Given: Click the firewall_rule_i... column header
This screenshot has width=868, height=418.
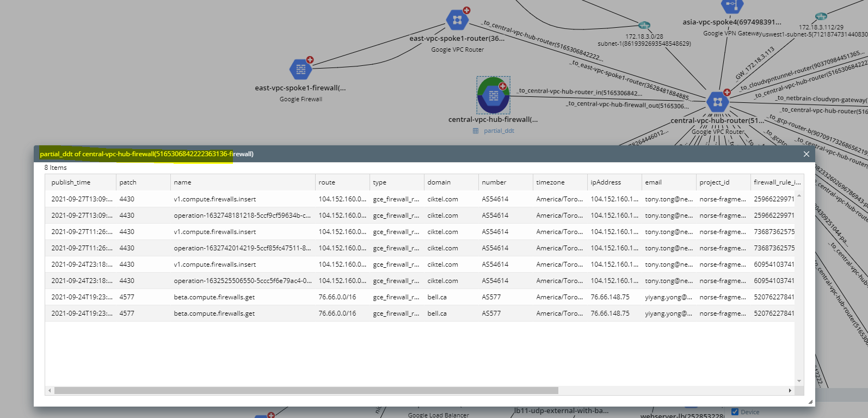Looking at the screenshot, I should (x=777, y=182).
